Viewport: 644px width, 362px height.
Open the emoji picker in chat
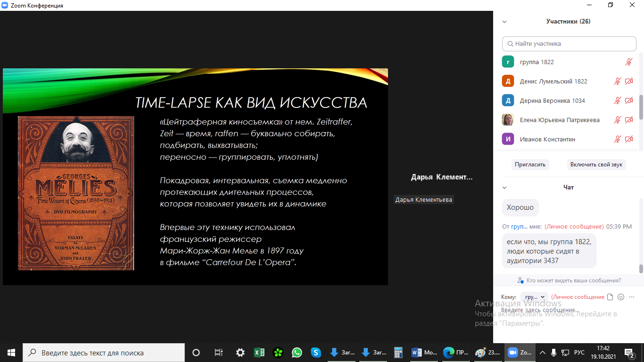click(x=621, y=297)
